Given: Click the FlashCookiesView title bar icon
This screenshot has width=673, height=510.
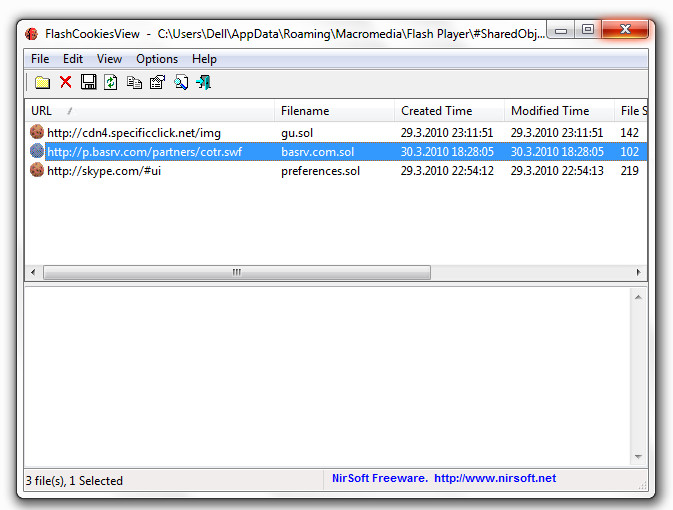Looking at the screenshot, I should [x=31, y=34].
